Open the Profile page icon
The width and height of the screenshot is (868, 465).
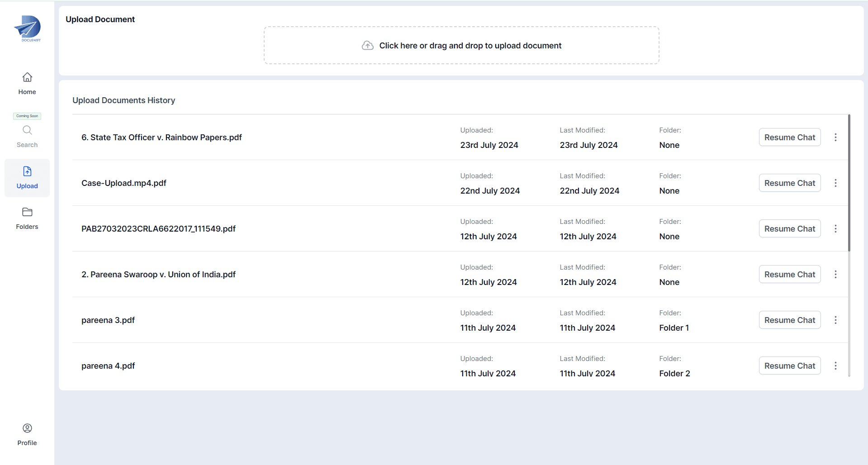27,428
